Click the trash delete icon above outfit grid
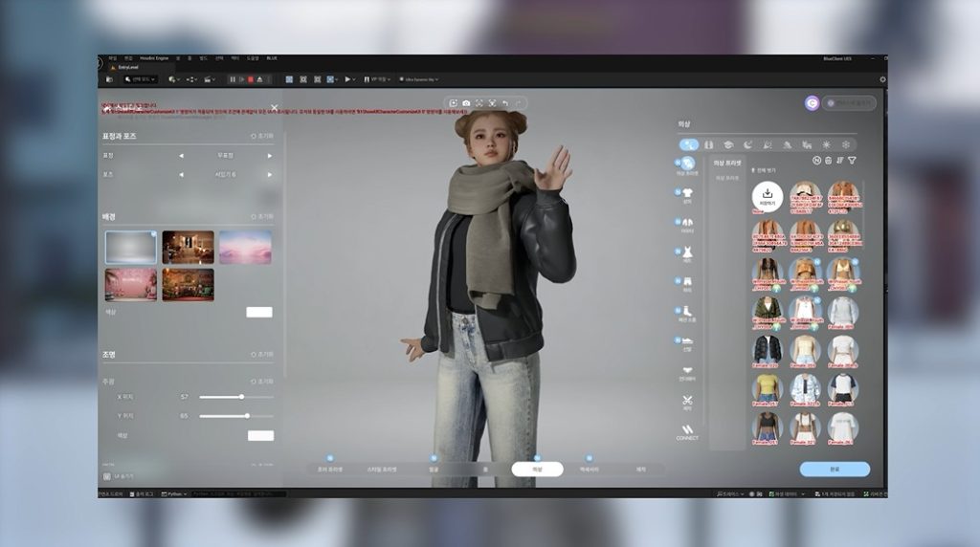Image resolution: width=980 pixels, height=547 pixels. coord(828,161)
